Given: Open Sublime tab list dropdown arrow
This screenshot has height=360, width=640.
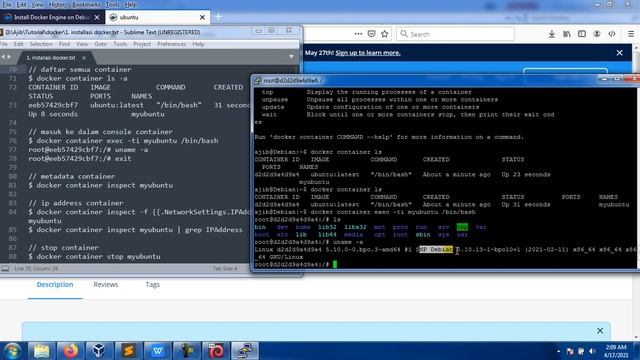Looking at the screenshot, I should click(291, 57).
